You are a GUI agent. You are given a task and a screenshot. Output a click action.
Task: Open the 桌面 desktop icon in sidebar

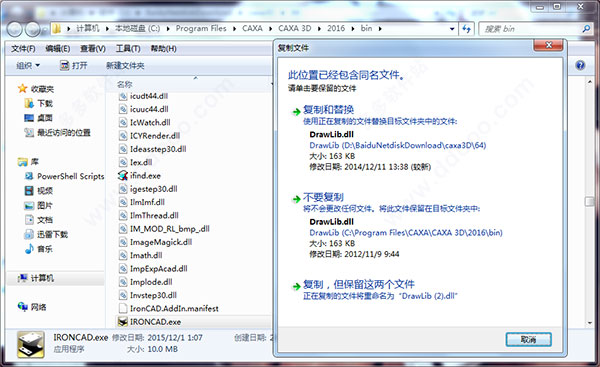(29, 118)
